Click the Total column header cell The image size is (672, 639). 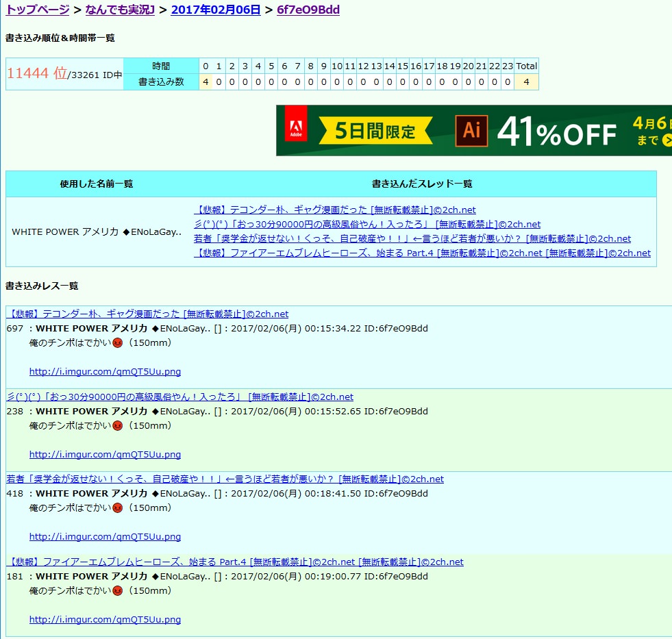coord(526,66)
